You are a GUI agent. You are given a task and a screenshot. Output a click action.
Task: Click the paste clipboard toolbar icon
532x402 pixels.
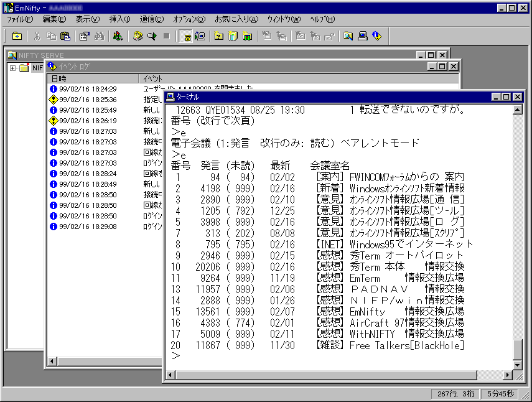(65, 36)
